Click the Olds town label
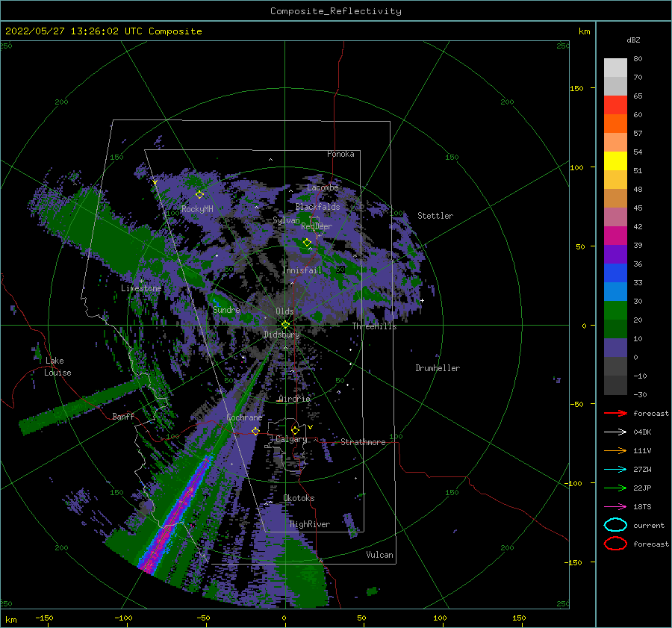Screen dimensions: 672x628 coord(284,311)
